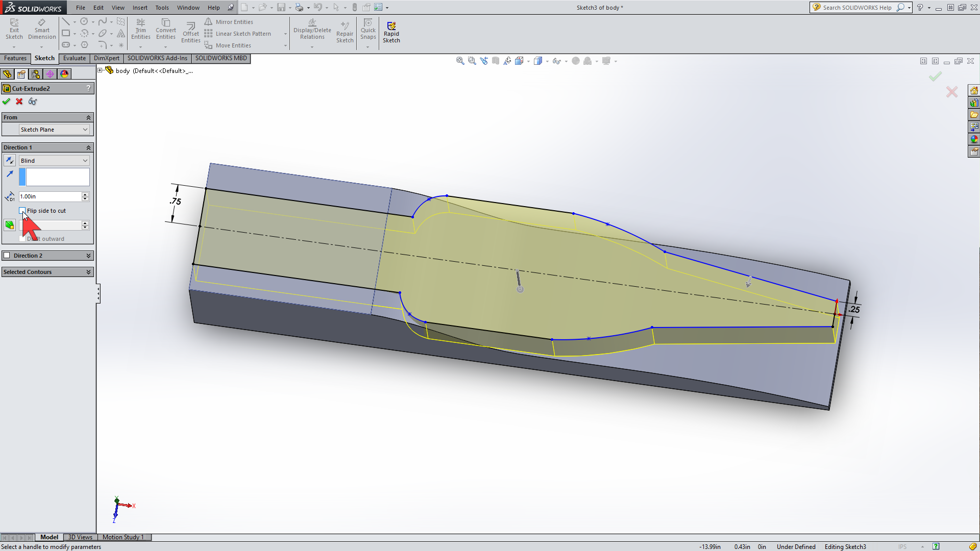980x551 pixels.
Task: Open the Display Style dropdown arrow
Action: [548, 61]
